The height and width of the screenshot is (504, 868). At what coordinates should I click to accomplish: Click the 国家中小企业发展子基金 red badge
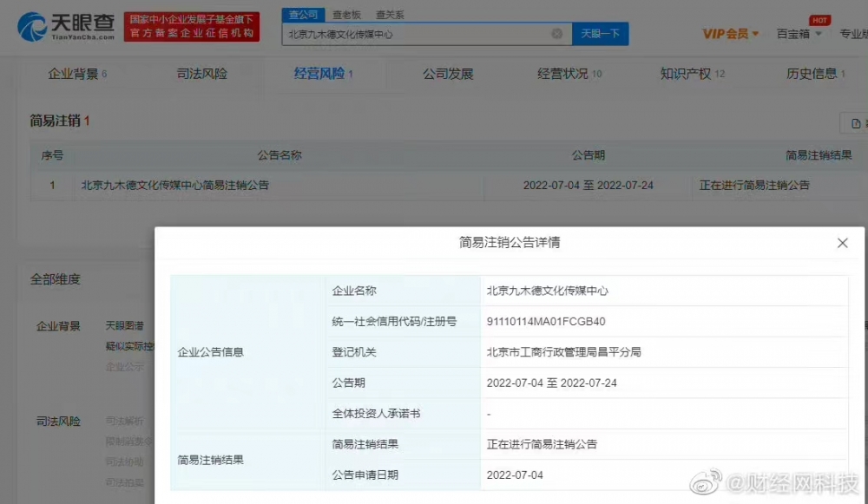click(x=193, y=26)
